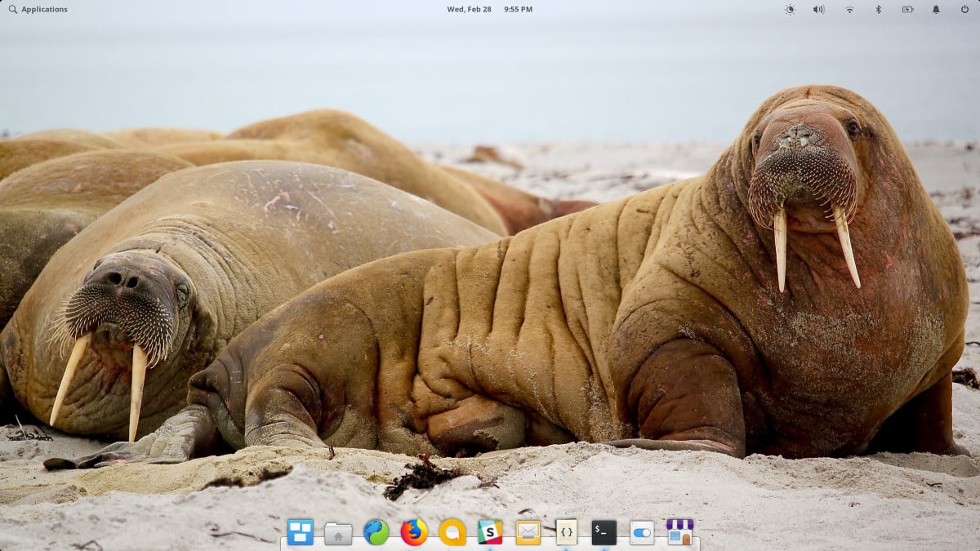Toggle Wi-Fi from the indicator
980x551 pixels.
[x=849, y=9]
